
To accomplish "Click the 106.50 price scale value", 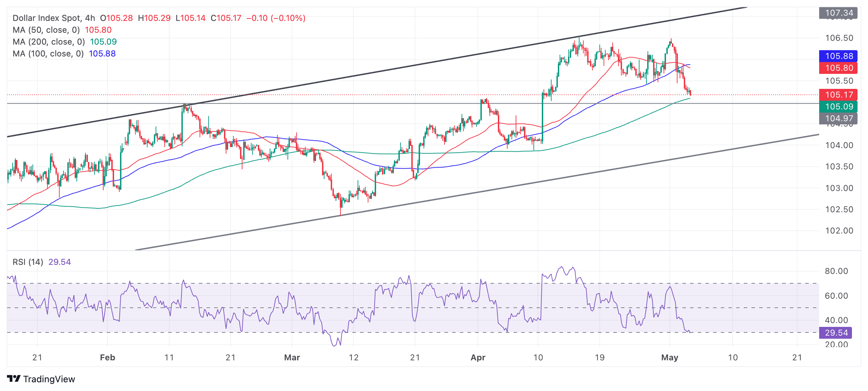I will tap(839, 38).
